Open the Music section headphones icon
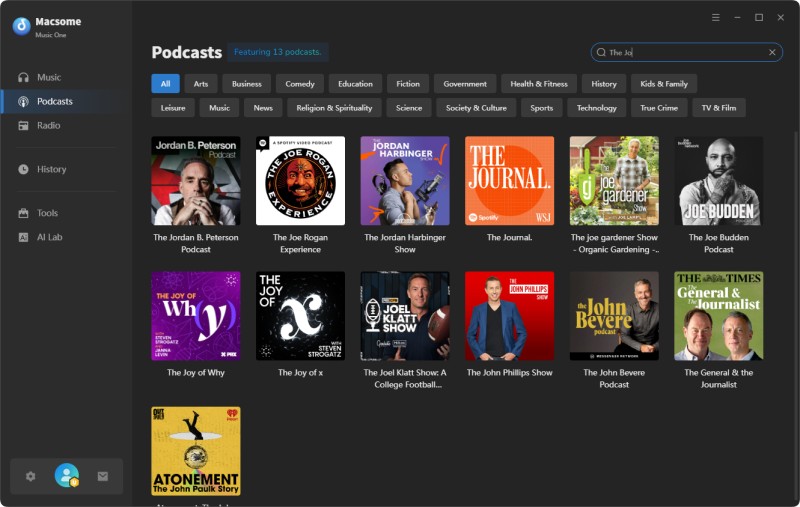This screenshot has height=507, width=800. [x=23, y=78]
